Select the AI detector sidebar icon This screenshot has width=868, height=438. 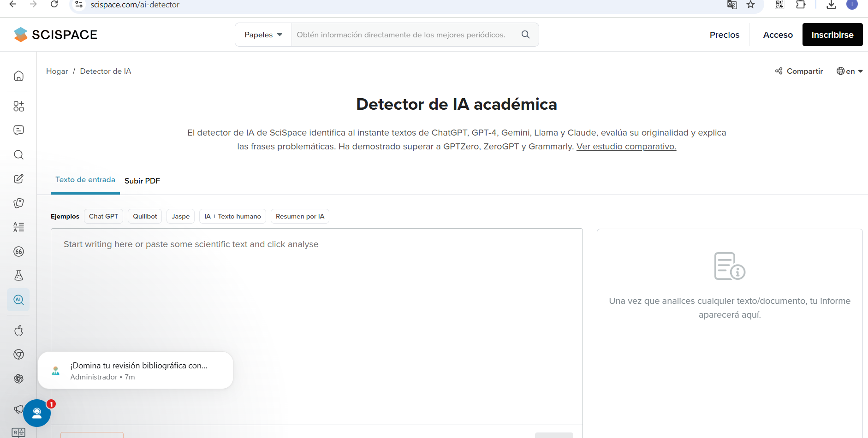(x=18, y=300)
